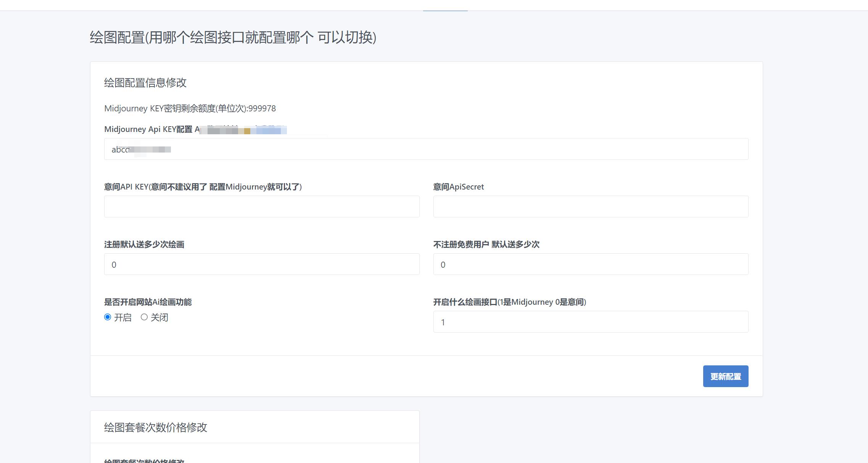The image size is (868, 463).
Task: Click the 是否开启网站Ai绘画功能 label
Action: point(148,302)
